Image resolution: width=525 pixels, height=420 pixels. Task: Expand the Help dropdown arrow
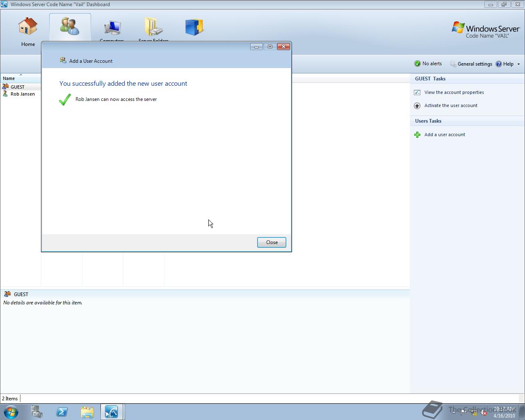(518, 64)
